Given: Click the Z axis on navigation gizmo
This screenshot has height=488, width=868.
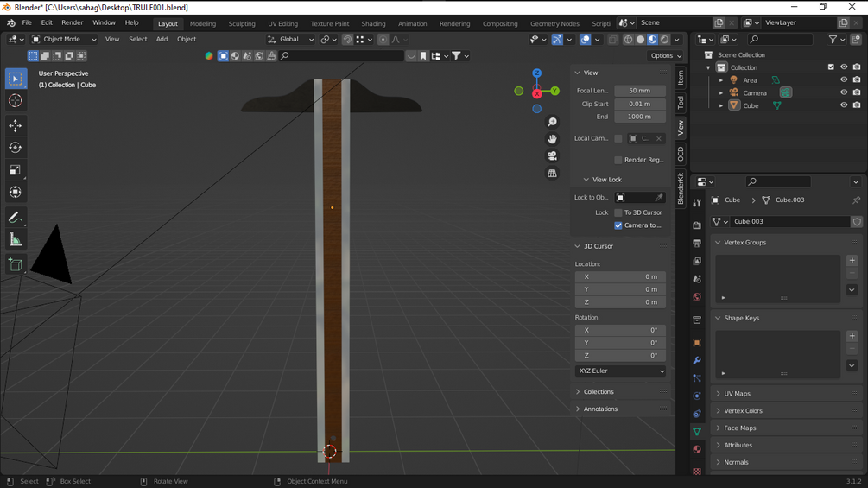Looking at the screenshot, I should tap(536, 73).
